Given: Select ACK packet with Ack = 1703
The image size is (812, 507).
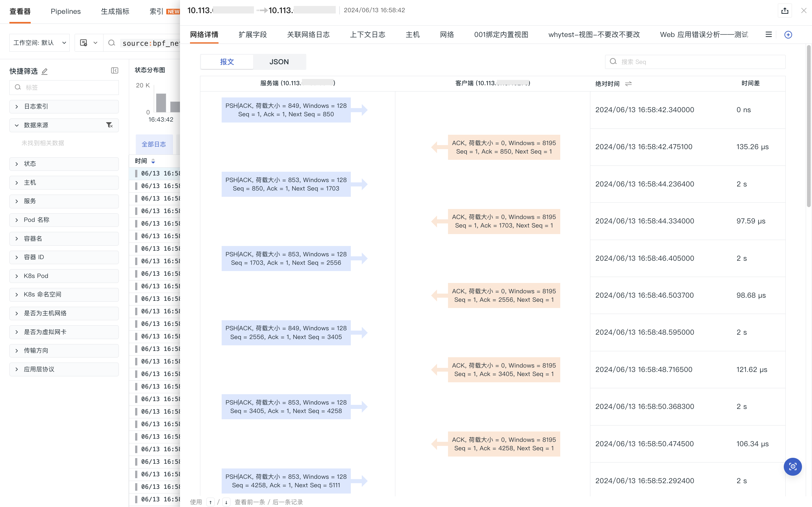Looking at the screenshot, I should 504,221.
